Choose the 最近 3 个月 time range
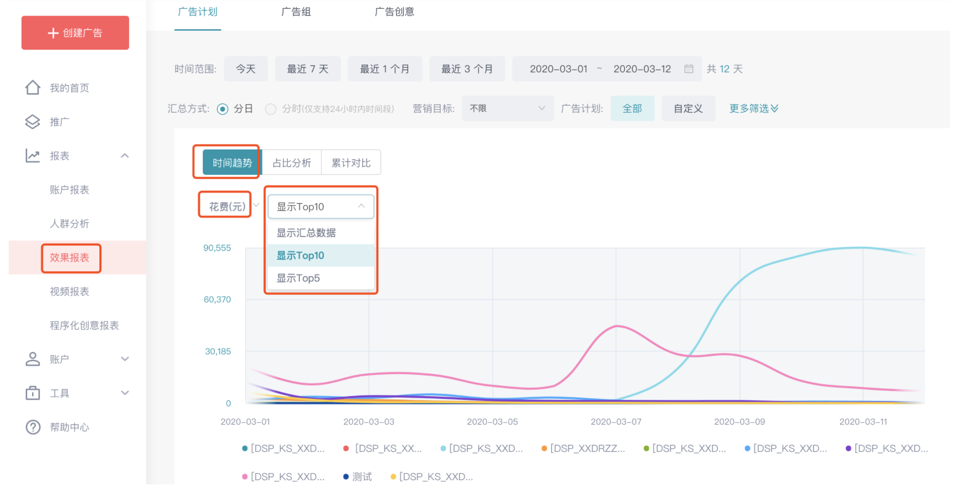 pyautogui.click(x=467, y=68)
